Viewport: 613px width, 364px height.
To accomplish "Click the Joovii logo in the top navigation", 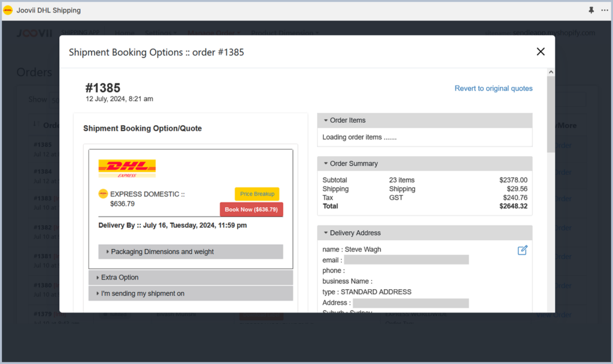I will tap(34, 34).
